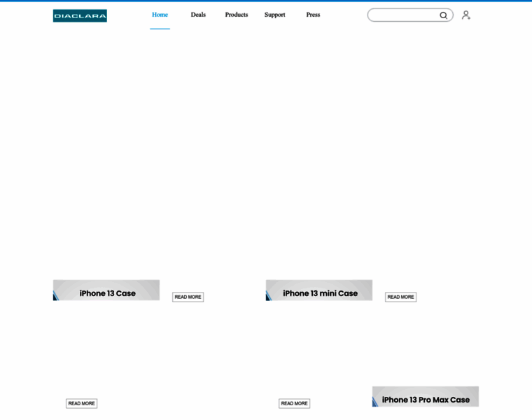The height and width of the screenshot is (420, 532).
Task: Focus the search input field
Action: 402,15
